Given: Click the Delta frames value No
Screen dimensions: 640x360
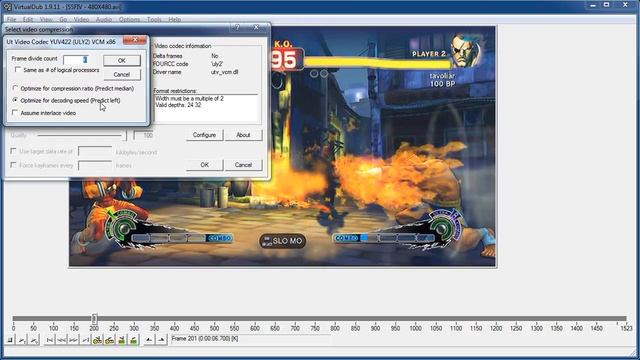Looking at the screenshot, I should 215,56.
